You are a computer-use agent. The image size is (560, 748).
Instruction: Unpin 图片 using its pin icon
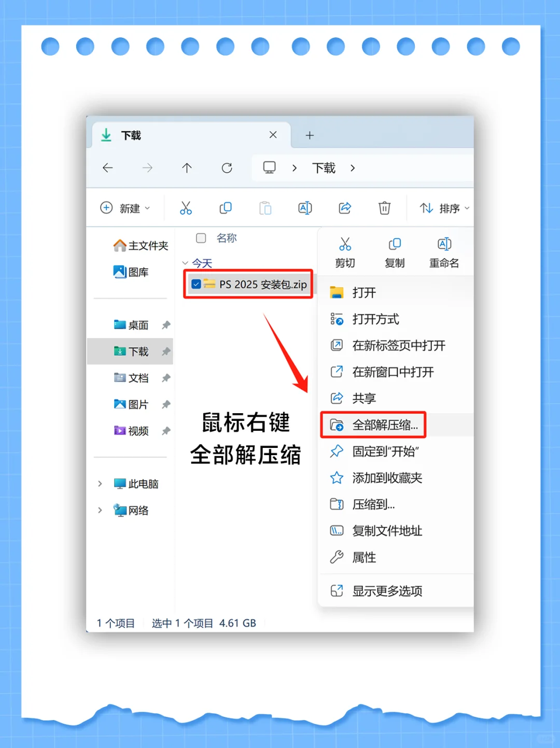[166, 404]
